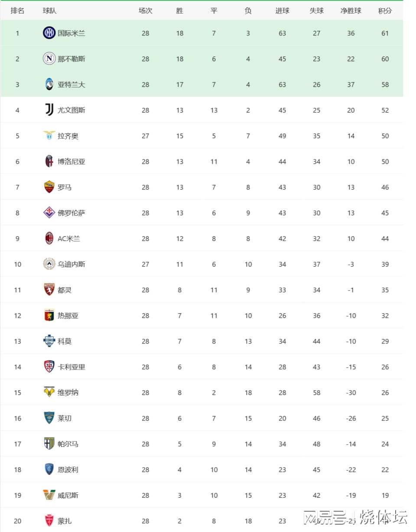Click the AC Milan (AC米兰) club crest
The height and width of the screenshot is (532, 416).
click(49, 238)
